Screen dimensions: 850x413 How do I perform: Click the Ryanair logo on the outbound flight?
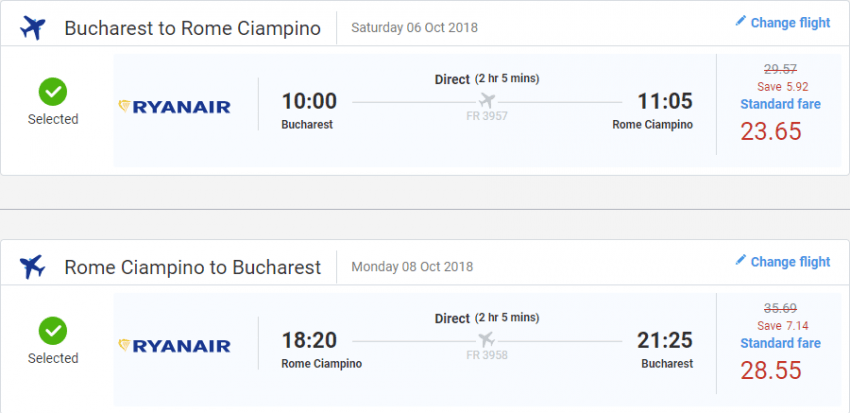pyautogui.click(x=175, y=107)
